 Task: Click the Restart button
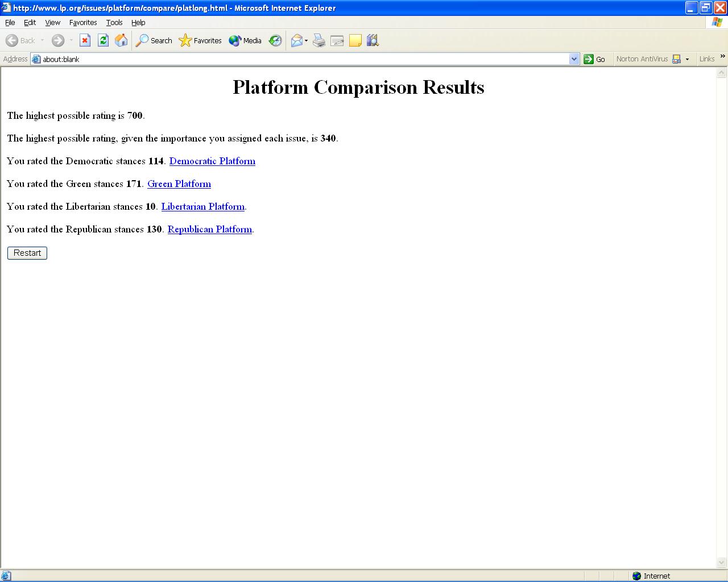point(27,253)
